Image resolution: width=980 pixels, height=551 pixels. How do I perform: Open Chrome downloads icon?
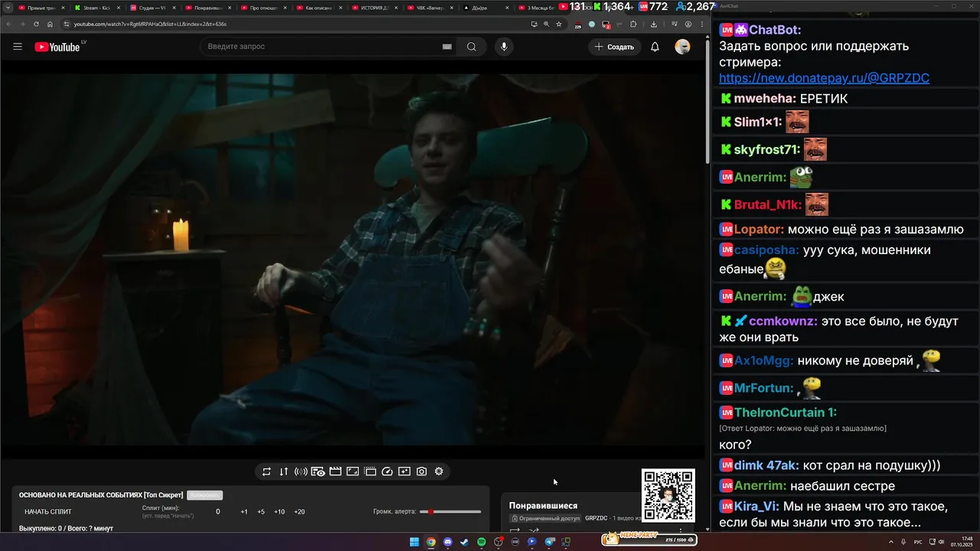[x=653, y=24]
